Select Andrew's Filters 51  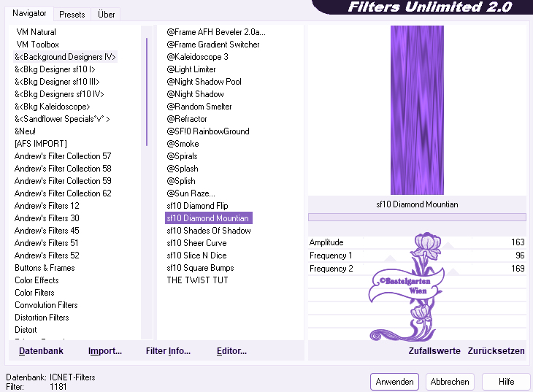coord(47,243)
